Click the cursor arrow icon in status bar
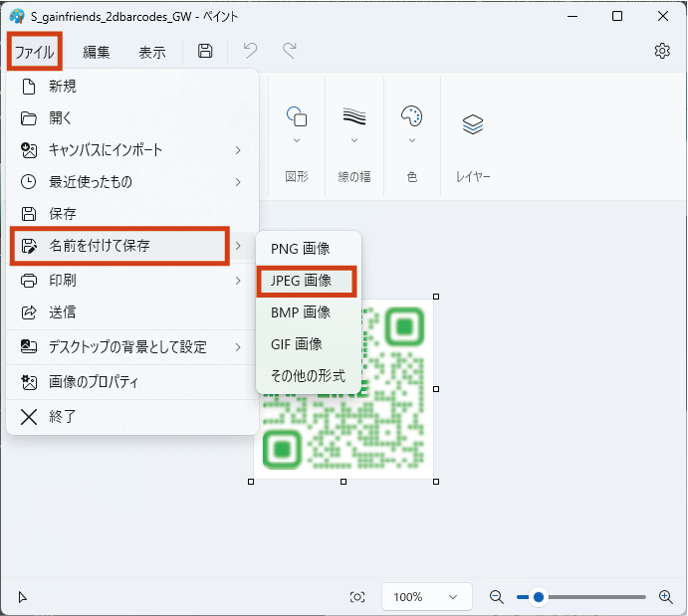688x616 pixels. click(22, 597)
